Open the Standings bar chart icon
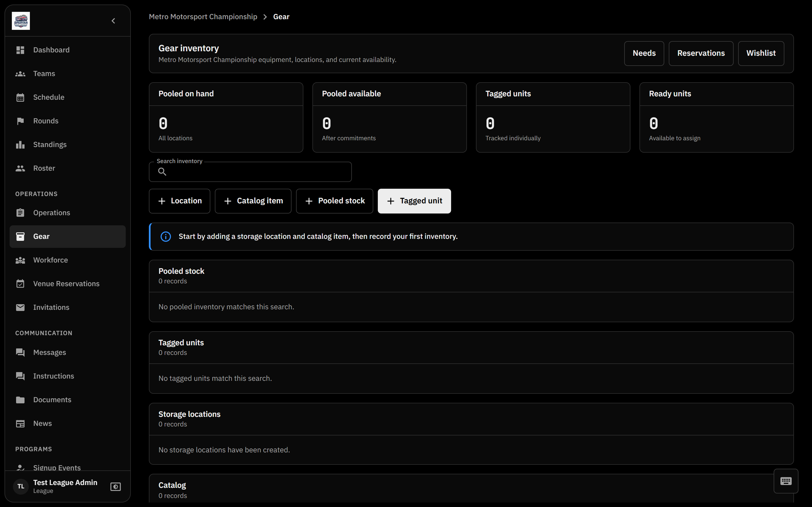 pos(20,144)
